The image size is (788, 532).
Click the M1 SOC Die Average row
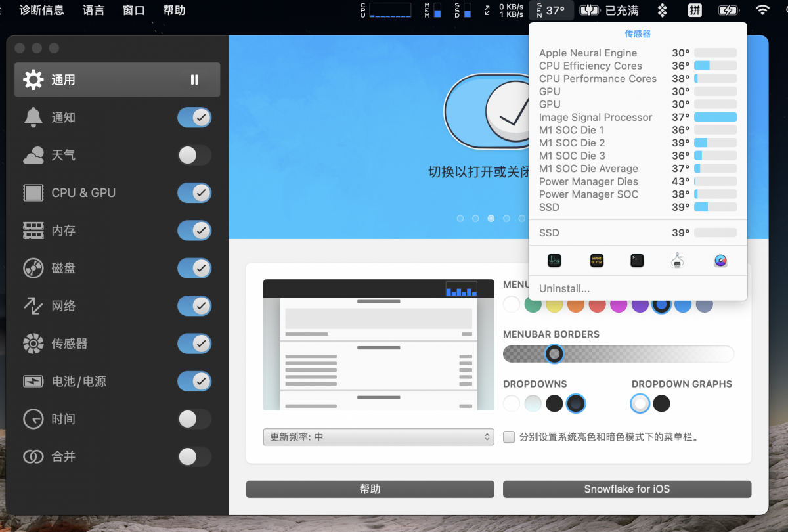(638, 169)
